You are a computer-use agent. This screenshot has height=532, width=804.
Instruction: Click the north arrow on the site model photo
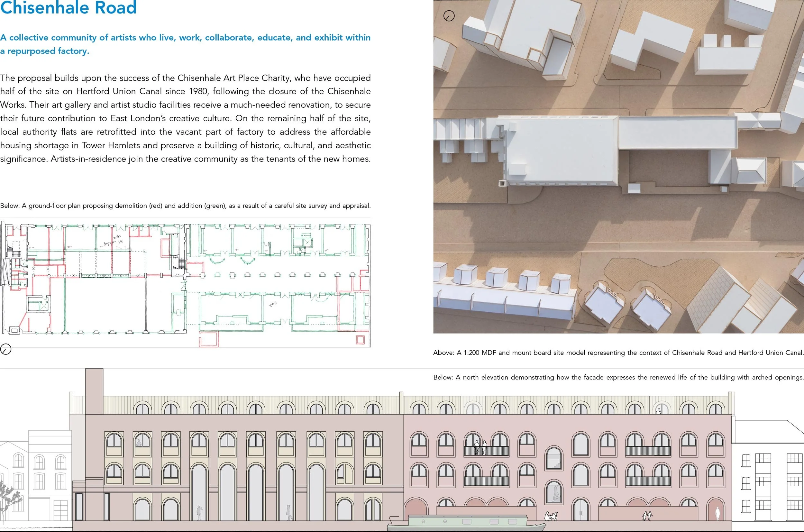pyautogui.click(x=449, y=16)
